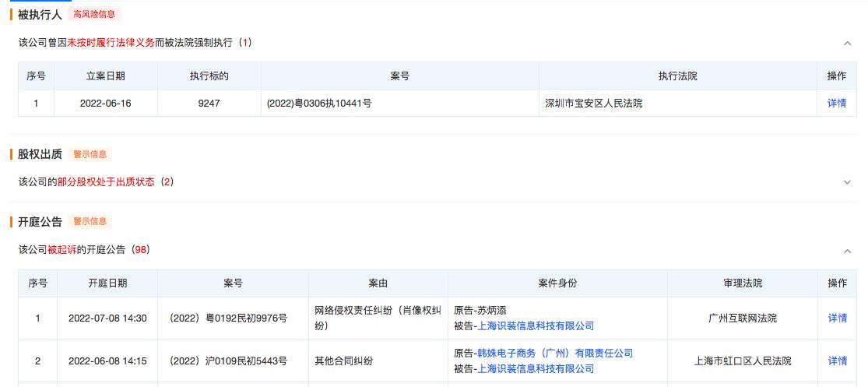Click the 股权出质 section heading
Viewport: 868px width, 387px height.
point(40,154)
